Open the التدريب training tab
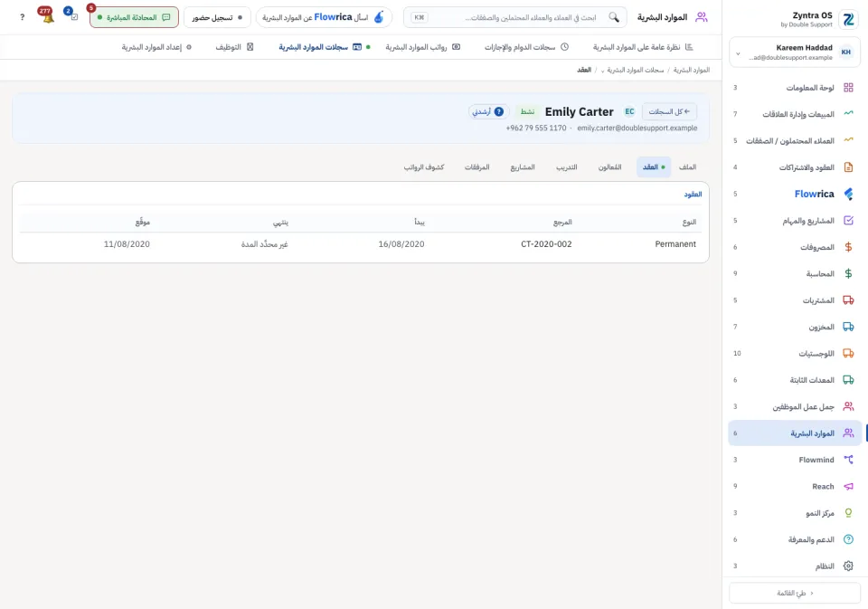868x609 pixels. 566,167
